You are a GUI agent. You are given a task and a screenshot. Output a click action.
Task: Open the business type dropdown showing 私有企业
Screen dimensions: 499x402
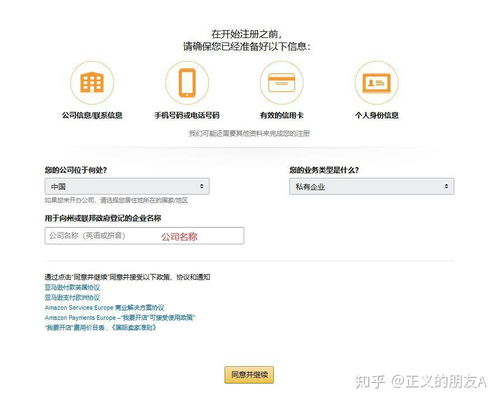pyautogui.click(x=372, y=186)
